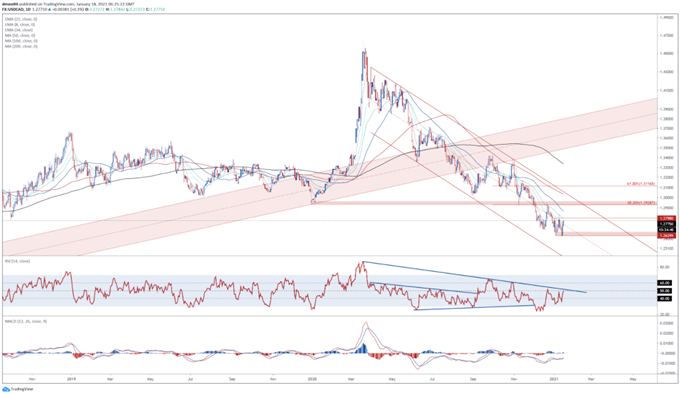
Task: Click the 38.20% Fibonacci level label
Action: point(641,202)
